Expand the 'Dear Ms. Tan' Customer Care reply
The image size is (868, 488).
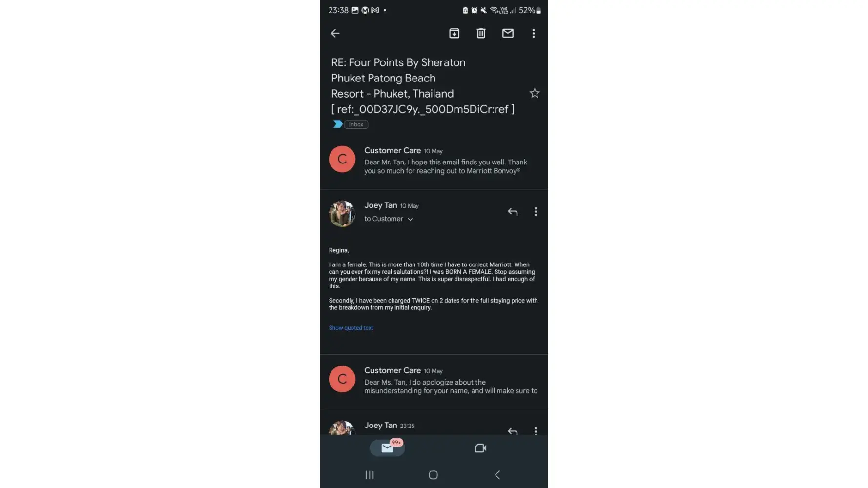tap(434, 381)
